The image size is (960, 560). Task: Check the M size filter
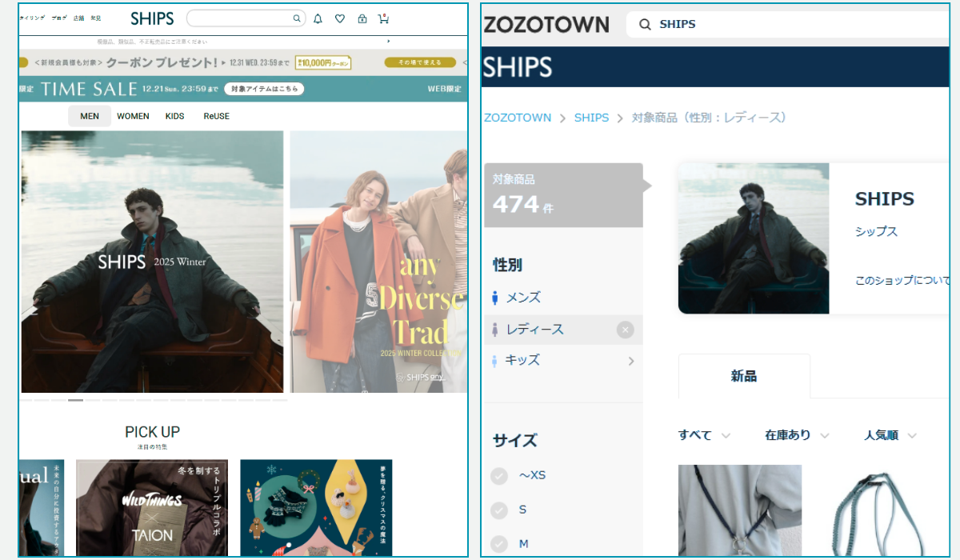pyautogui.click(x=499, y=544)
